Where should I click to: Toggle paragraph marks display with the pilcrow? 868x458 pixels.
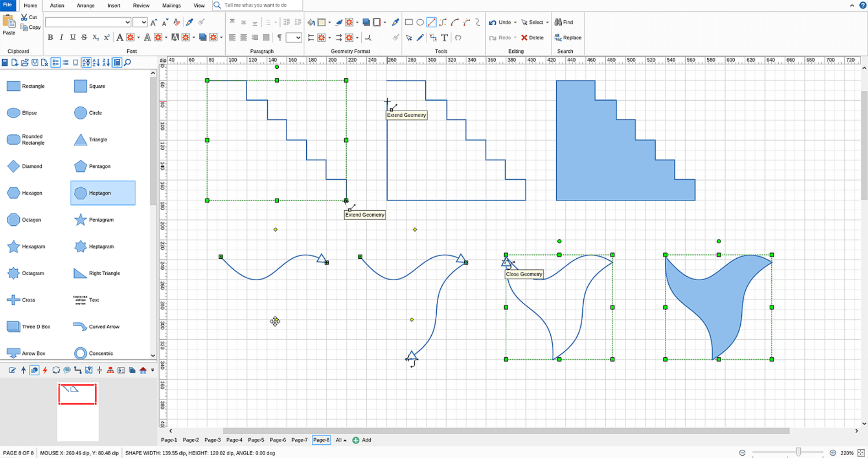coord(280,38)
